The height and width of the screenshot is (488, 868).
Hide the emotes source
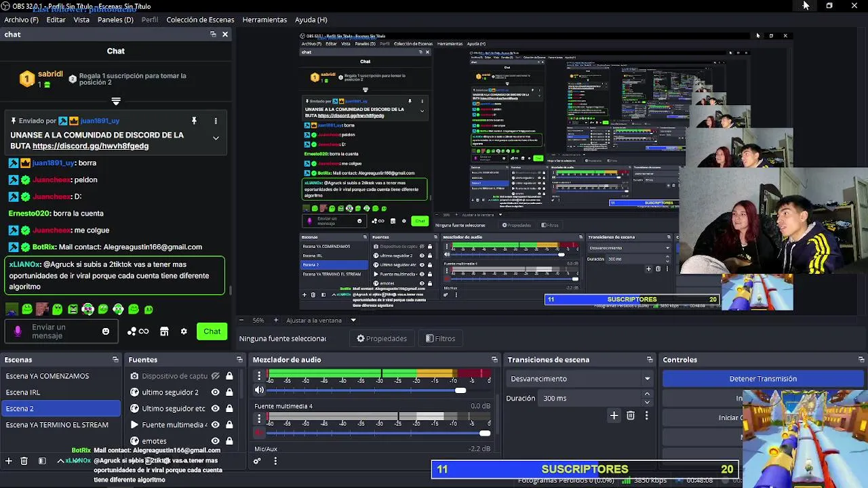tap(215, 441)
